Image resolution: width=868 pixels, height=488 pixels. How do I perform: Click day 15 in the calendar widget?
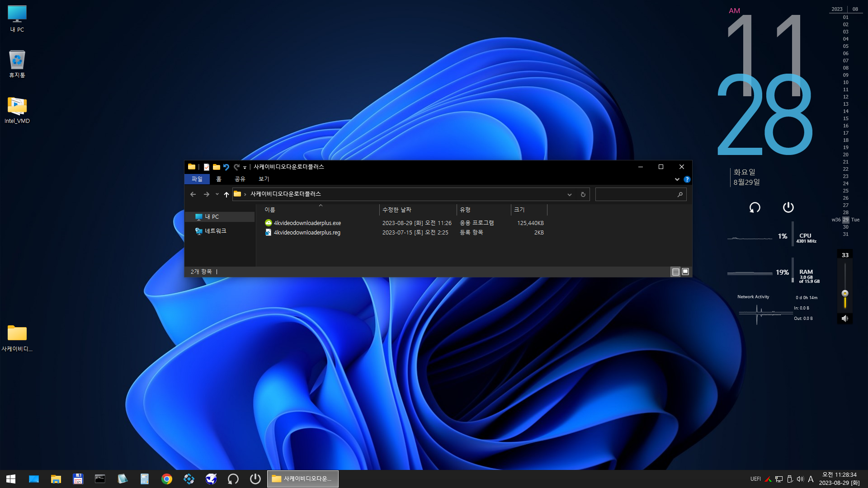[845, 119]
